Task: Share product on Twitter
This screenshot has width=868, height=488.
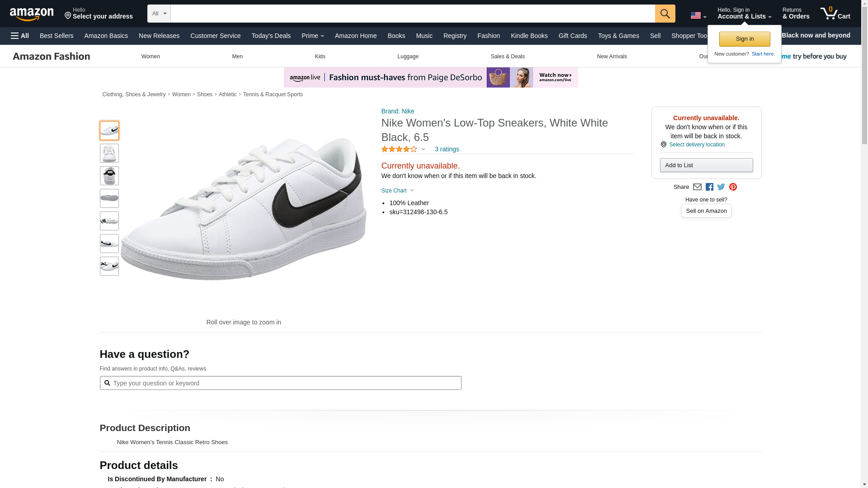Action: (721, 187)
